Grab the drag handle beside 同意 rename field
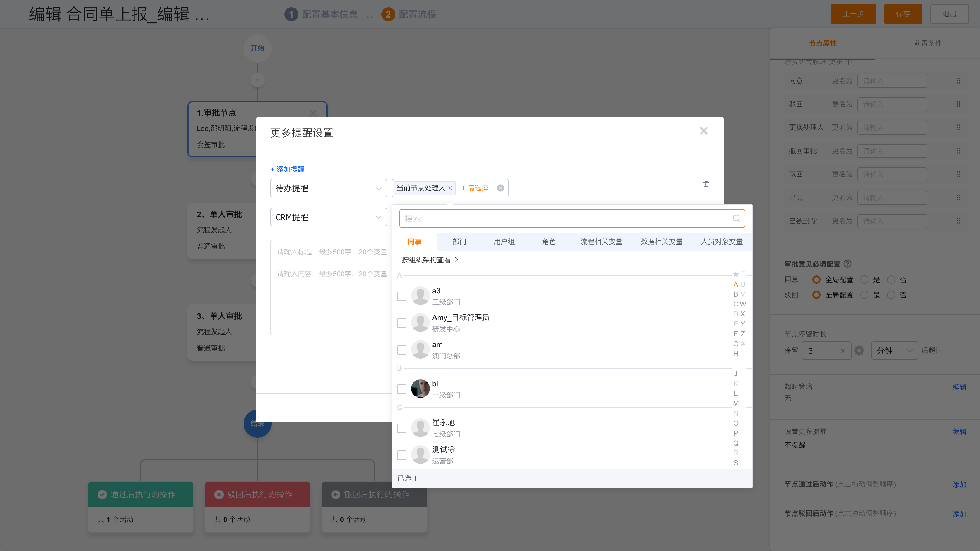The height and width of the screenshot is (551, 980). [958, 81]
